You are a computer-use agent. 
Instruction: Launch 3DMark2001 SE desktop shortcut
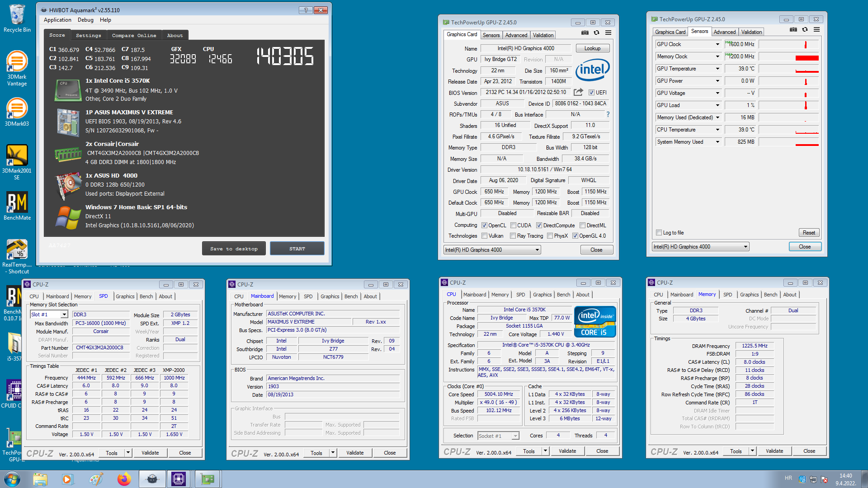tap(17, 162)
